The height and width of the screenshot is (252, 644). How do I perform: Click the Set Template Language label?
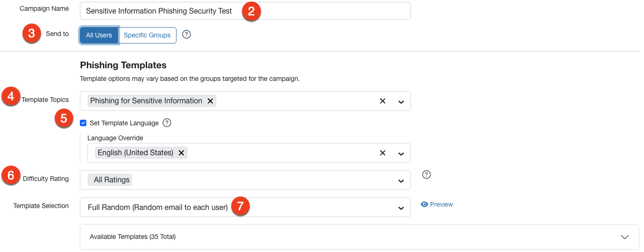124,123
